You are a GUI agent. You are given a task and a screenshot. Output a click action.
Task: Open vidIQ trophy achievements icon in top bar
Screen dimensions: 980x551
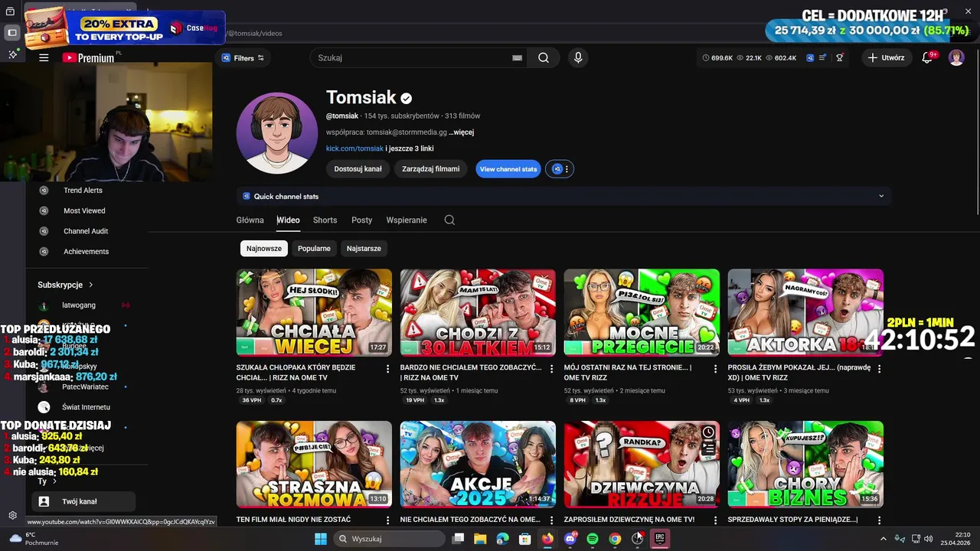[840, 57]
